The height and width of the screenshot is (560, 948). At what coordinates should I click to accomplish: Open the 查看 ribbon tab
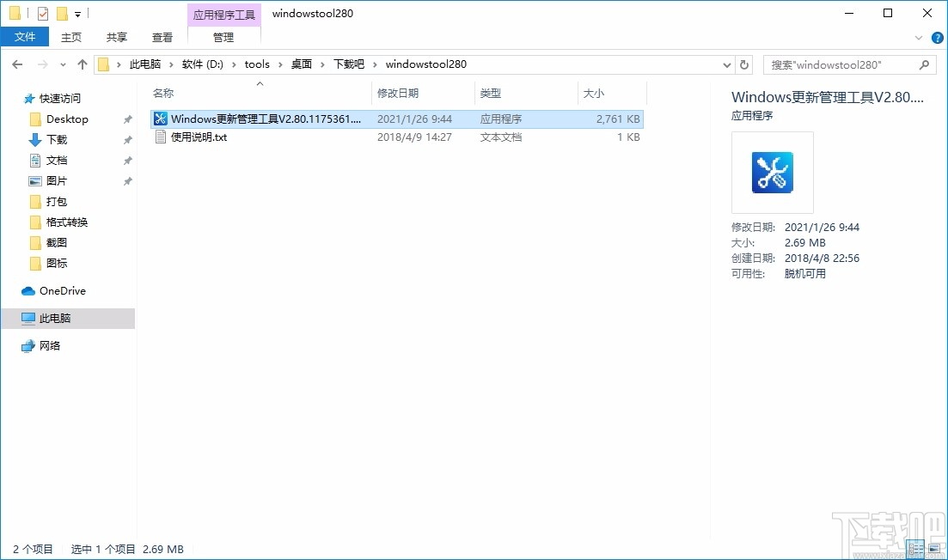pos(162,37)
